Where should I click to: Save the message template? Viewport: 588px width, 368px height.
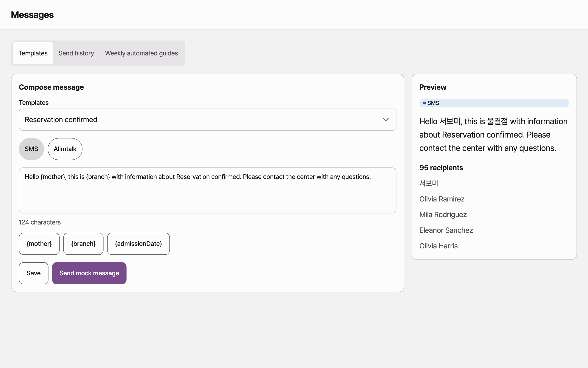[34, 273]
